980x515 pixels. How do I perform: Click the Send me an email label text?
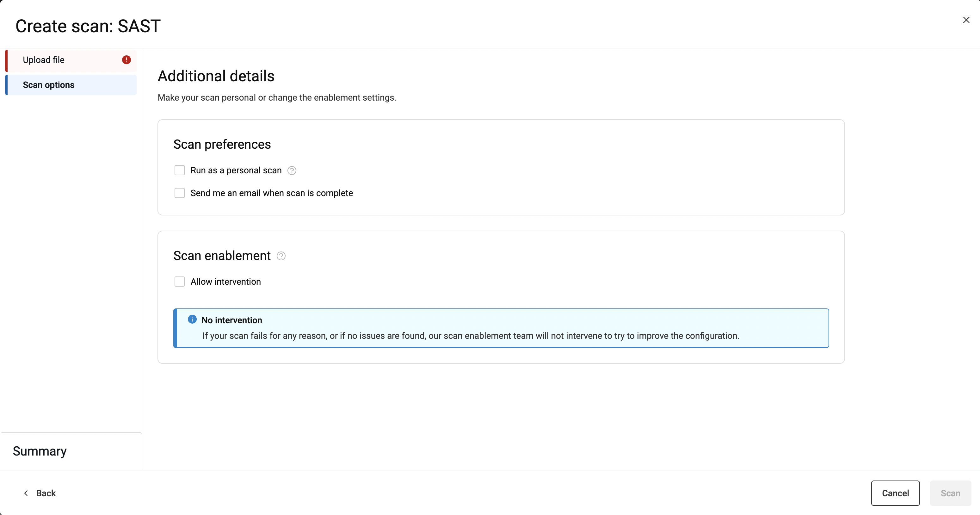[272, 193]
